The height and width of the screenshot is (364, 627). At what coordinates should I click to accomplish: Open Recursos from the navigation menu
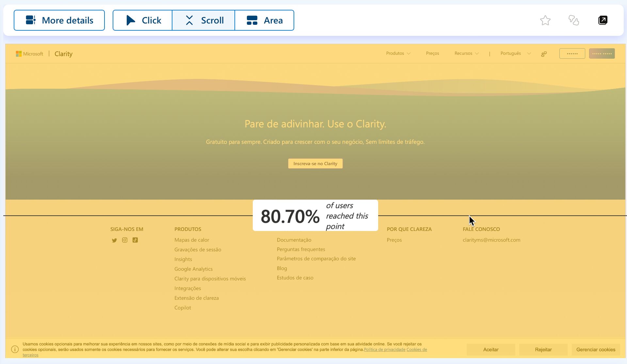466,53
